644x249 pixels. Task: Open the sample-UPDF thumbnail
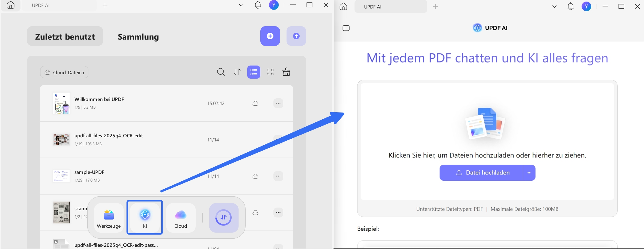pyautogui.click(x=61, y=176)
